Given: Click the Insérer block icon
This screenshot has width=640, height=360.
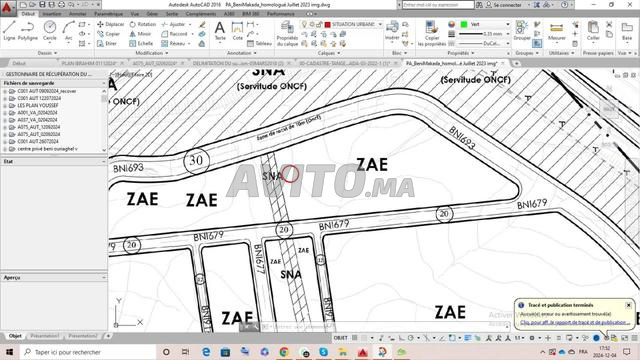Looking at the screenshot, I should [x=392, y=31].
